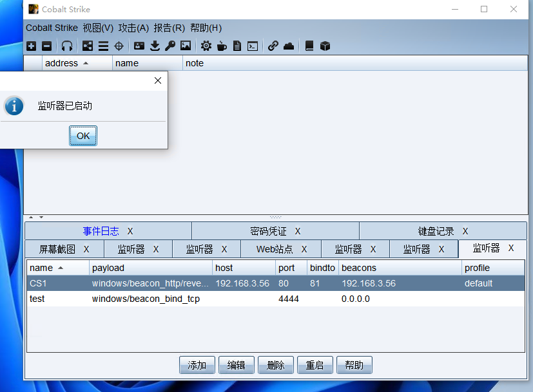The image size is (533, 392).
Task: Click the crosshair targets view icon
Action: 119,46
